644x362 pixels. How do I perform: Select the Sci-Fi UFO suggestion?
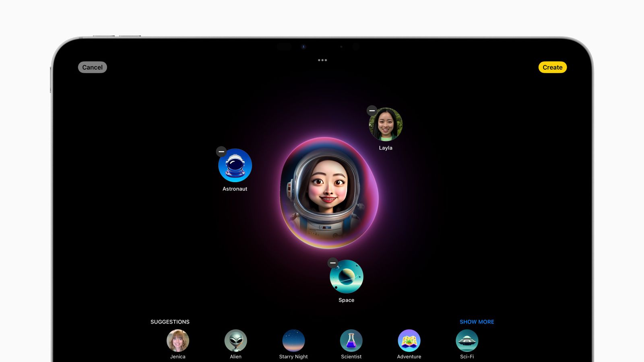point(467,341)
